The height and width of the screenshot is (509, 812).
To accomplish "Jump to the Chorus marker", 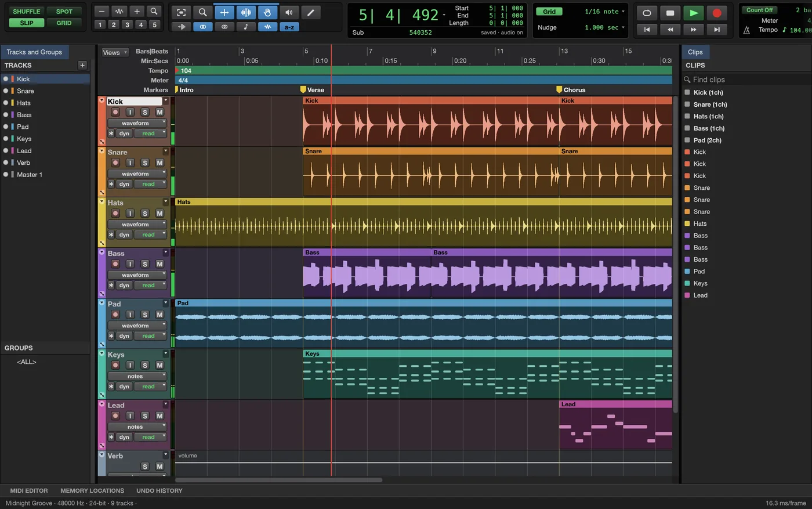I will [571, 90].
